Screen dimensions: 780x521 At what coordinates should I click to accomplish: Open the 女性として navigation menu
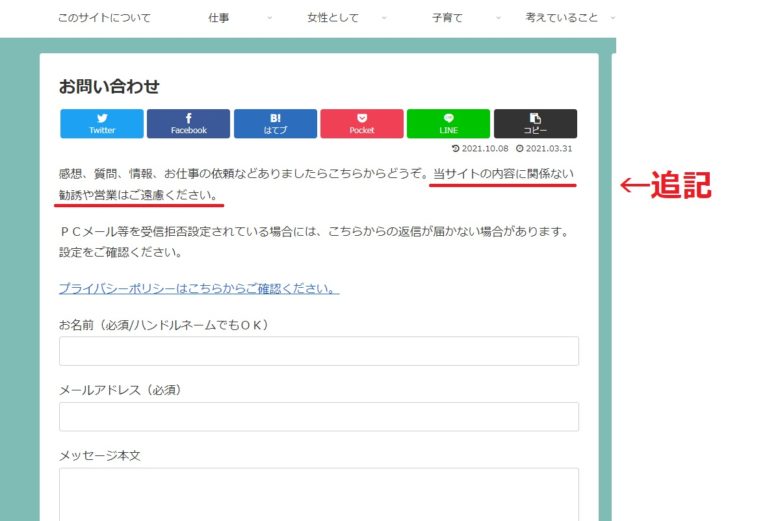click(333, 18)
